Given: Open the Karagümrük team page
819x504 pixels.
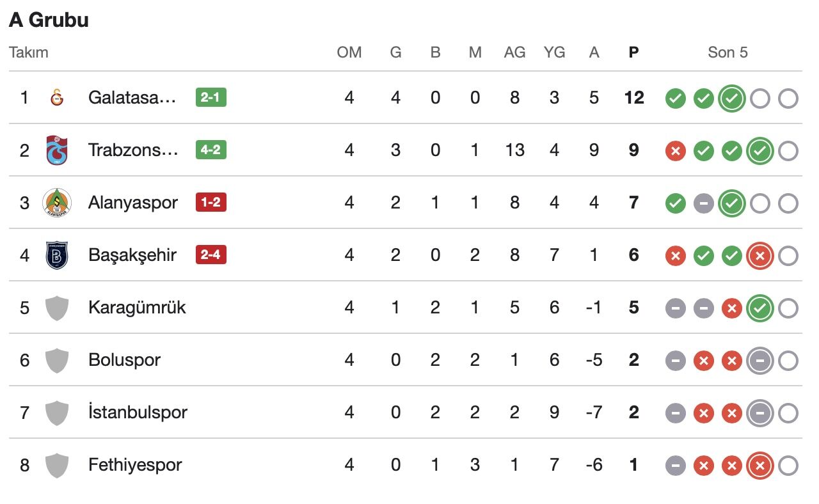Looking at the screenshot, I should [x=137, y=308].
